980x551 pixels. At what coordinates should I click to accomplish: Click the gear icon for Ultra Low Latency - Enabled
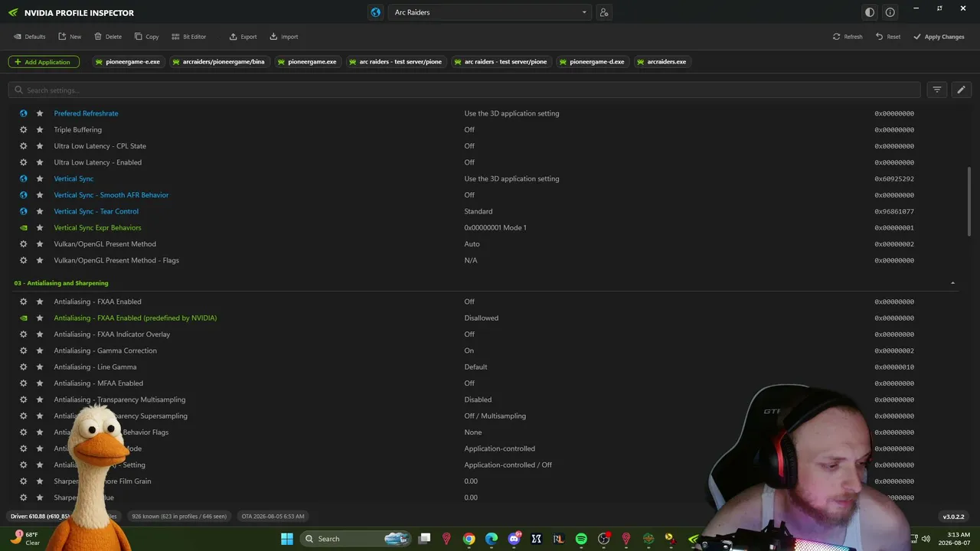pyautogui.click(x=24, y=162)
